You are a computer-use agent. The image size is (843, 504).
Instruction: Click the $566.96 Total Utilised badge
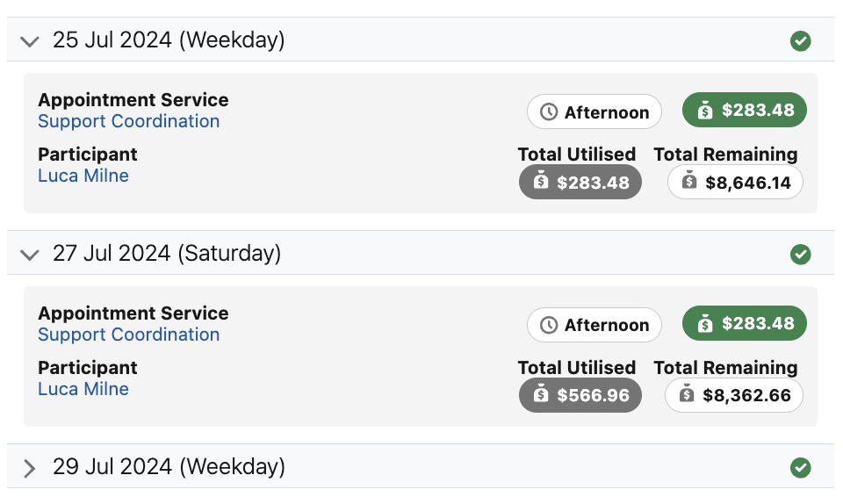pyautogui.click(x=580, y=395)
